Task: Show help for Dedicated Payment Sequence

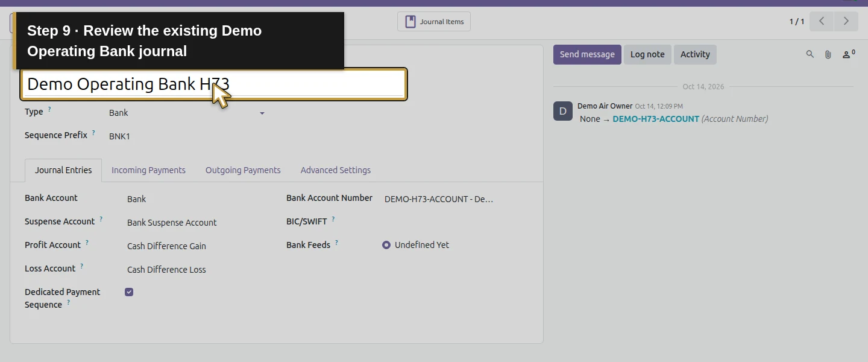Action: [x=68, y=302]
